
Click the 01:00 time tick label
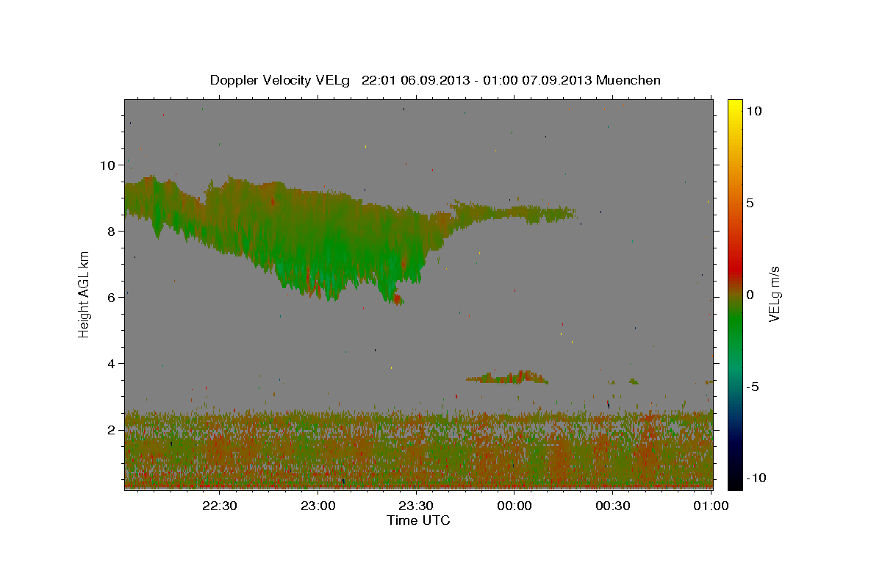(x=710, y=506)
